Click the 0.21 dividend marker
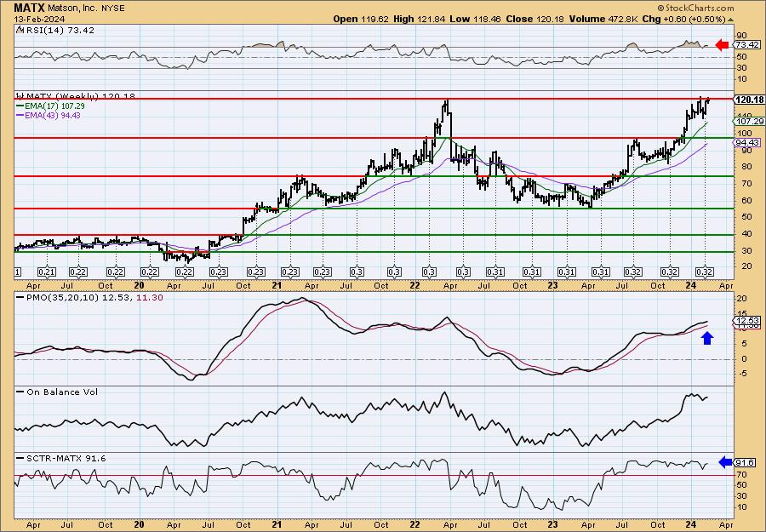The image size is (766, 532). click(x=47, y=272)
